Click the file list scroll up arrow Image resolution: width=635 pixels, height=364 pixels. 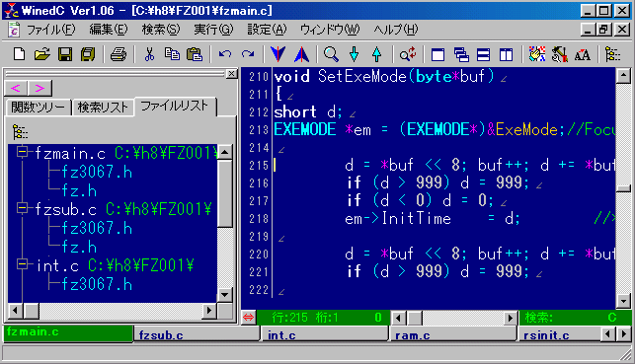225,152
